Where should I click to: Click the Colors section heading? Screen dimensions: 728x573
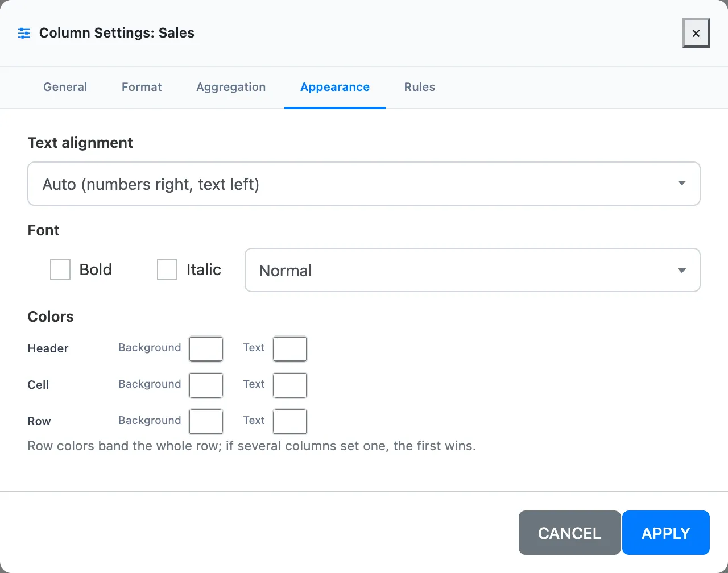(x=51, y=317)
